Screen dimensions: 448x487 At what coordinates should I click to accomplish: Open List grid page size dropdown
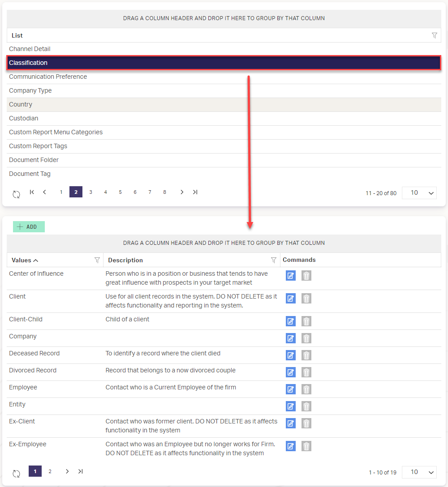[419, 193]
